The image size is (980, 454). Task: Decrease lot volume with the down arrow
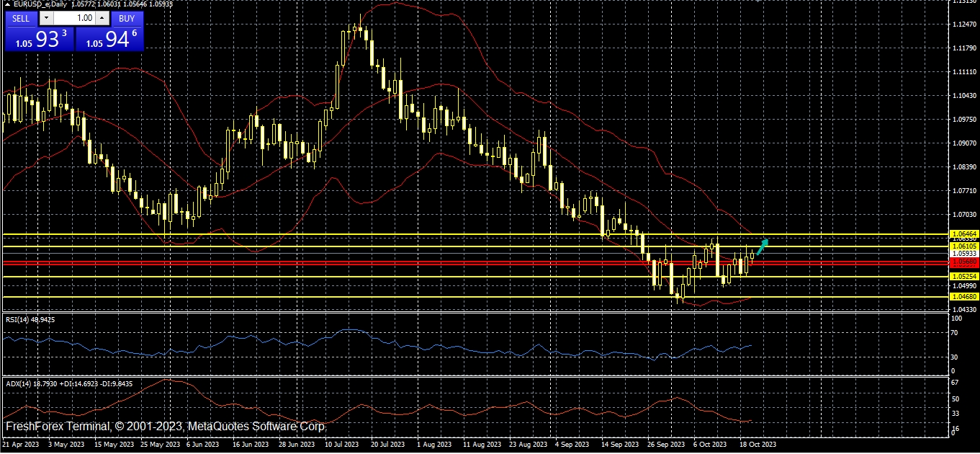[x=47, y=18]
